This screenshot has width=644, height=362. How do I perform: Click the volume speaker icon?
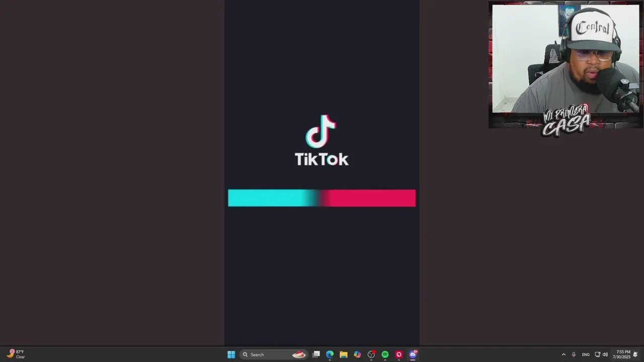605,354
